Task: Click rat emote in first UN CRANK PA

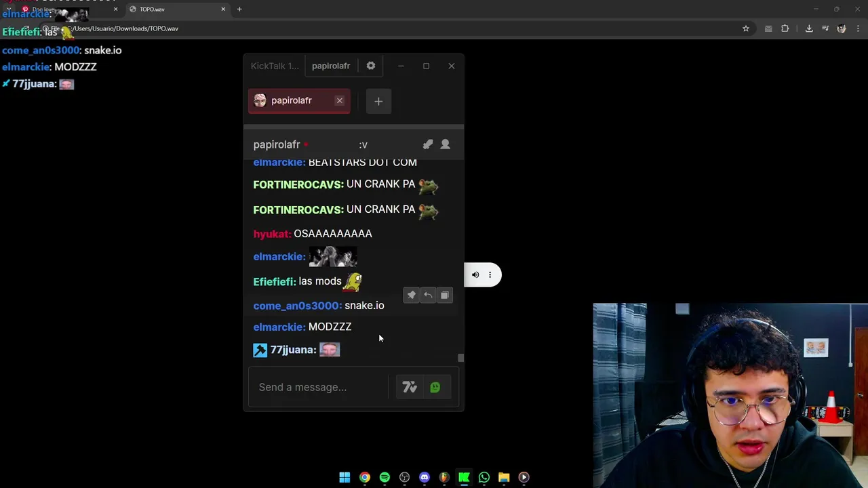Action: (428, 185)
